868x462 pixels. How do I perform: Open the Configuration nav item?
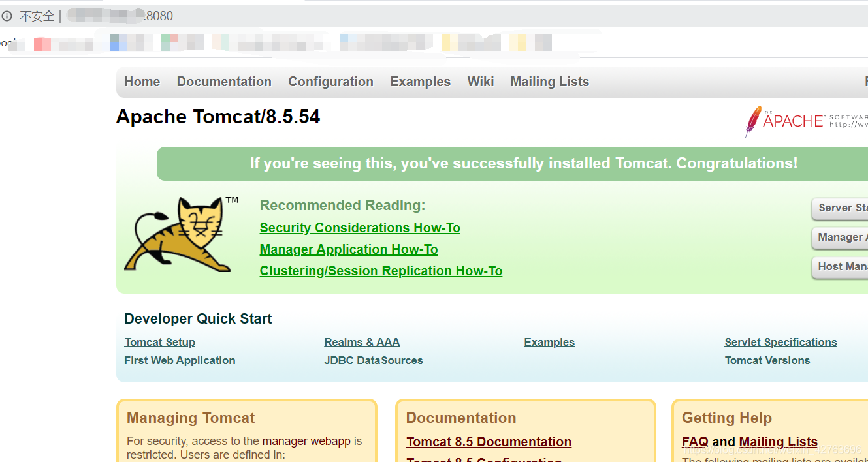[331, 82]
